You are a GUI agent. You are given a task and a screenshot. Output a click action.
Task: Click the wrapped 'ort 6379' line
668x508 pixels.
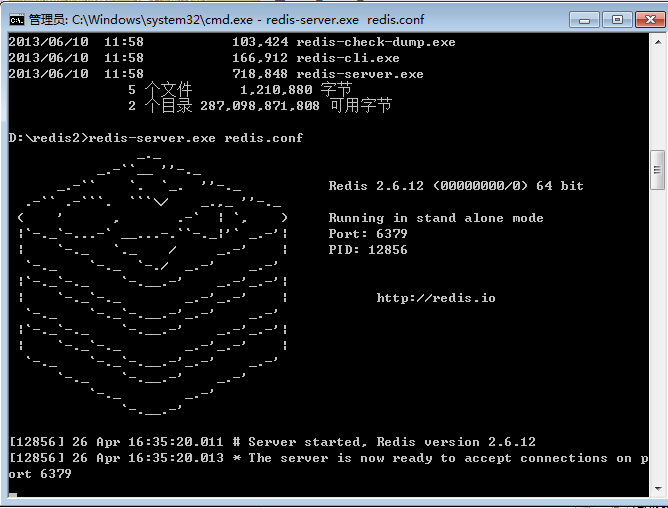click(40, 474)
